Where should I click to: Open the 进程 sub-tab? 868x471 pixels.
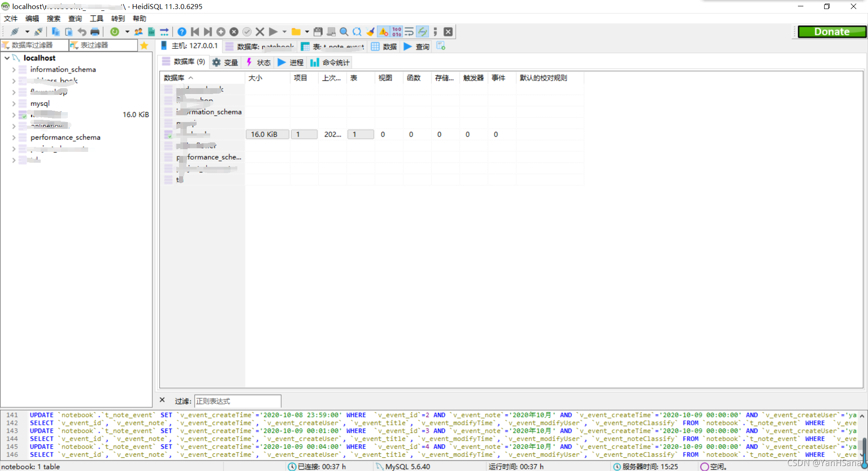click(x=291, y=62)
